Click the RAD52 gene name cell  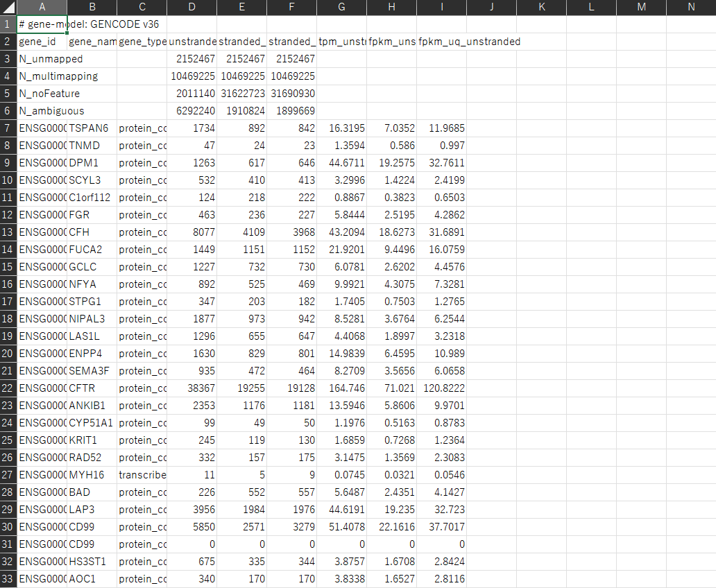92,458
